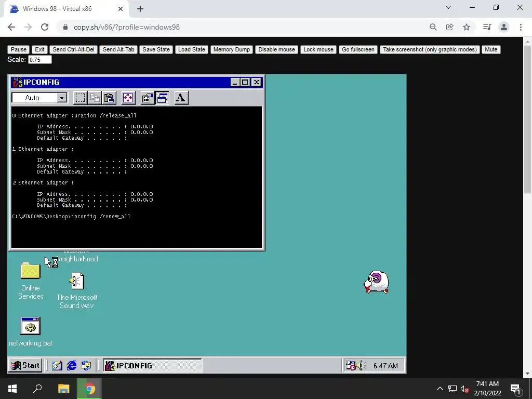
Task: Click Show Desktop quick launch icon
Action: pyautogui.click(x=57, y=365)
